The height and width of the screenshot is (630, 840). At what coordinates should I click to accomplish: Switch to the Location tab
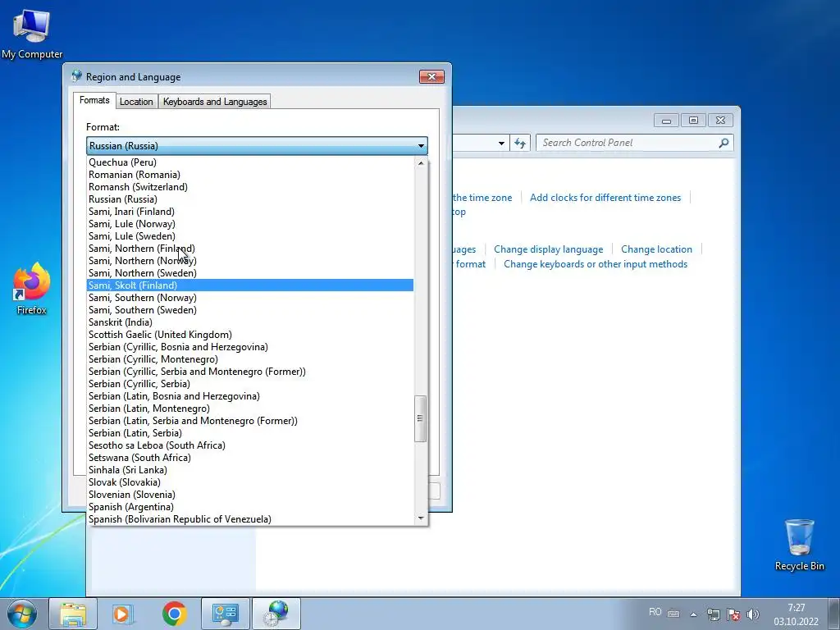[136, 101]
